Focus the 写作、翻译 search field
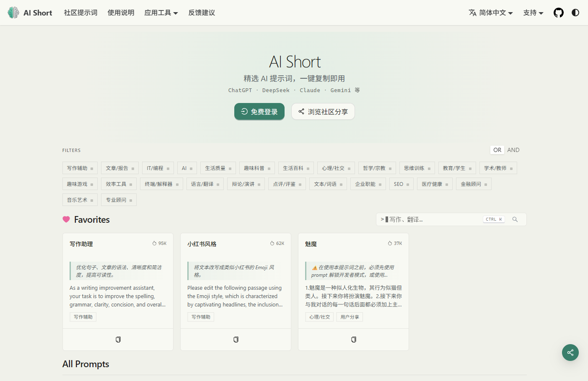 tap(451, 219)
